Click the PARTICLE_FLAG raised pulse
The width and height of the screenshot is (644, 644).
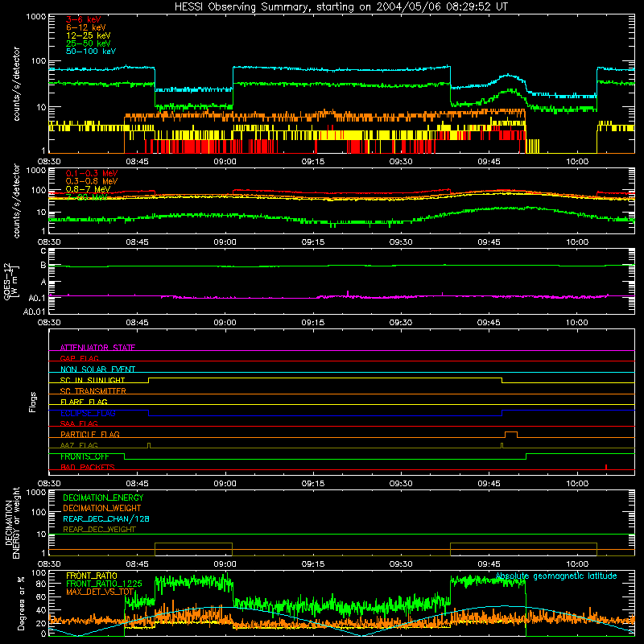511,435
